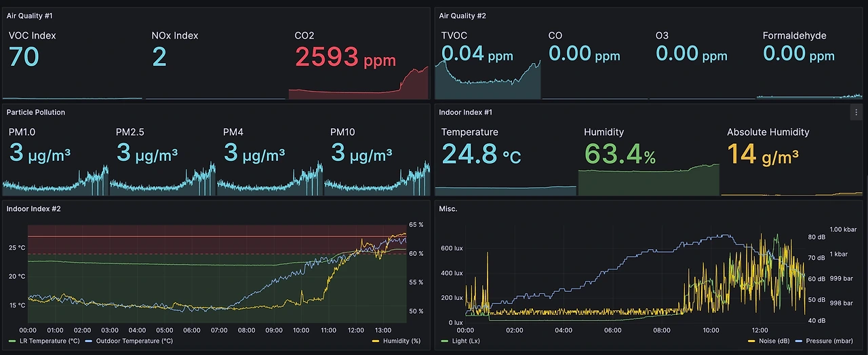This screenshot has width=868, height=355.
Task: Open the Air Quality #1 panel title
Action: tap(28, 16)
